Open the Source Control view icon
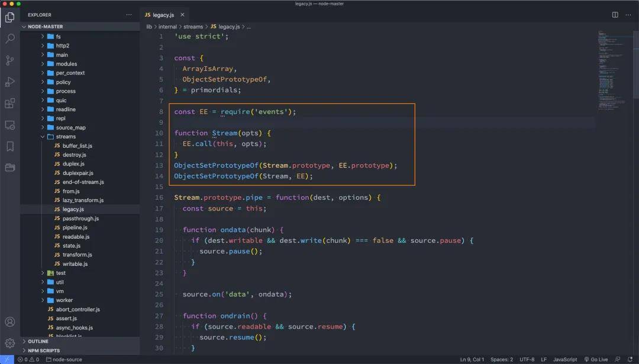 click(x=10, y=60)
